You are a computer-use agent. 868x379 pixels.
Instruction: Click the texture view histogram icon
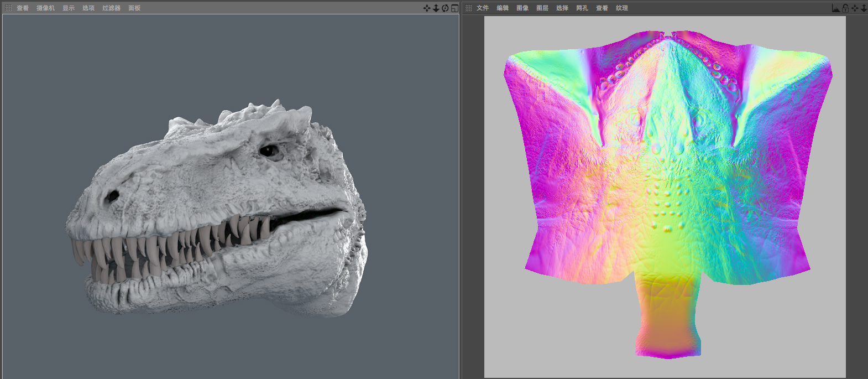pos(836,8)
